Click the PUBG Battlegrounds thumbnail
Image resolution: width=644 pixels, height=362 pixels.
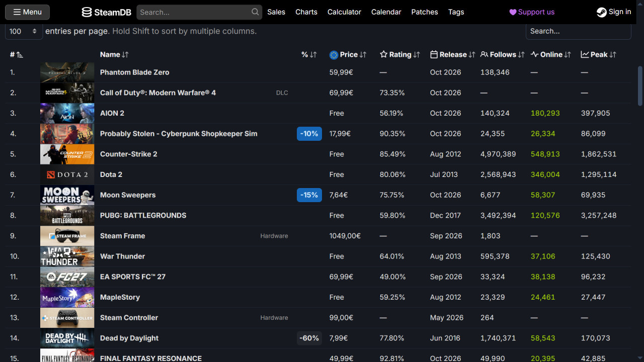(67, 216)
